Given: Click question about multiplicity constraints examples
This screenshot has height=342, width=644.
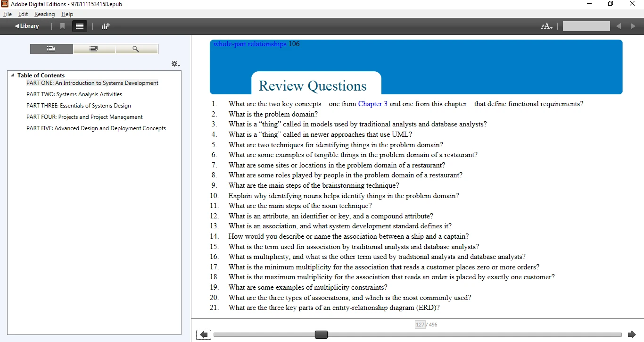Looking at the screenshot, I should click(x=308, y=287).
